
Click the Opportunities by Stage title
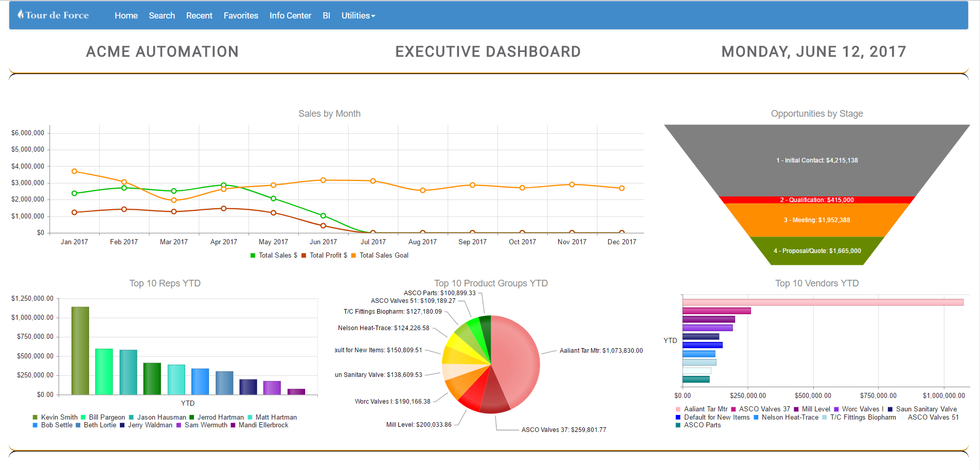[817, 114]
